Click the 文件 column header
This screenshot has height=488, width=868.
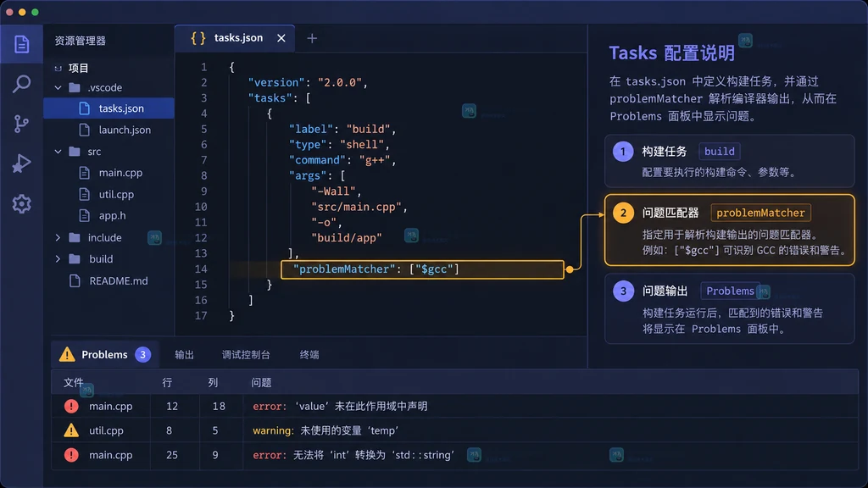[x=73, y=382]
